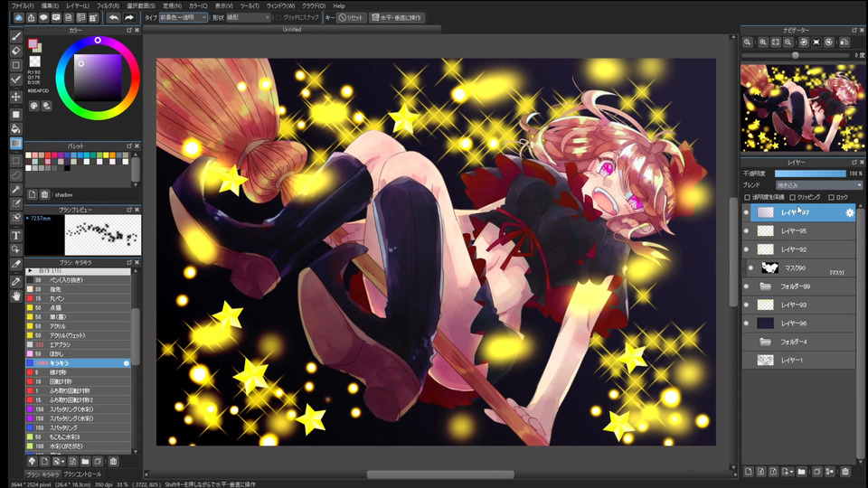Click the foreground color swatch
The height and width of the screenshot is (488, 868).
(x=33, y=43)
